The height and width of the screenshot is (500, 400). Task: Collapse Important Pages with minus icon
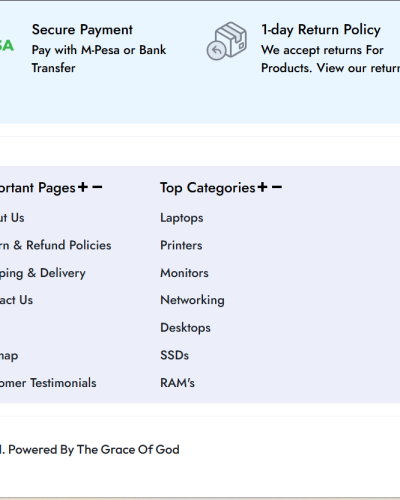[x=97, y=187]
